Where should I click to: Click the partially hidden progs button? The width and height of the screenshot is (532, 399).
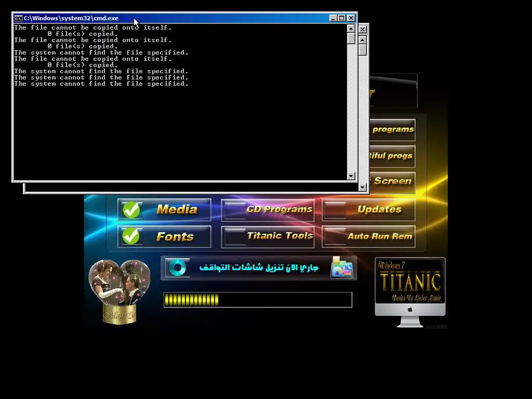(393, 156)
